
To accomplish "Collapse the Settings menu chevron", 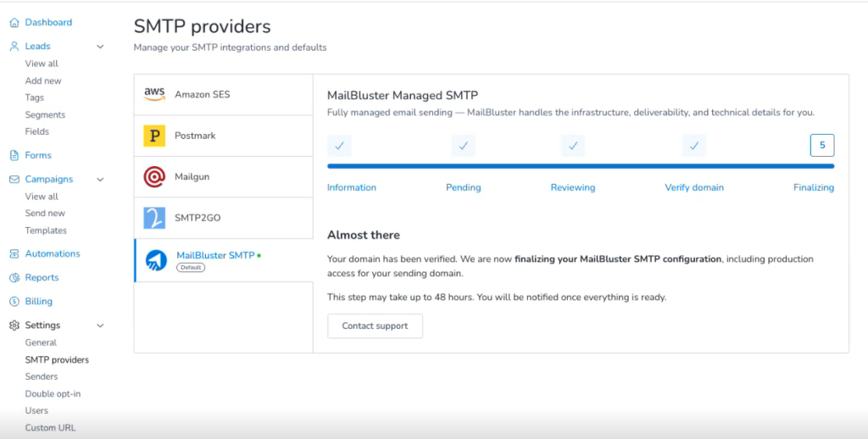I will coord(100,325).
